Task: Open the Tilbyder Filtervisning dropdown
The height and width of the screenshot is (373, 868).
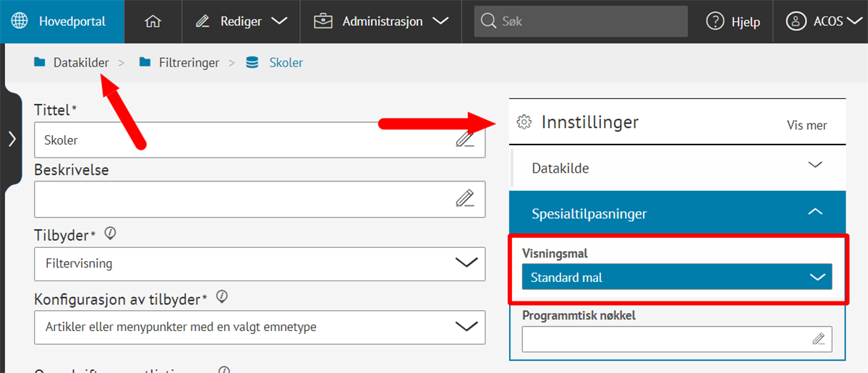Action: (260, 263)
